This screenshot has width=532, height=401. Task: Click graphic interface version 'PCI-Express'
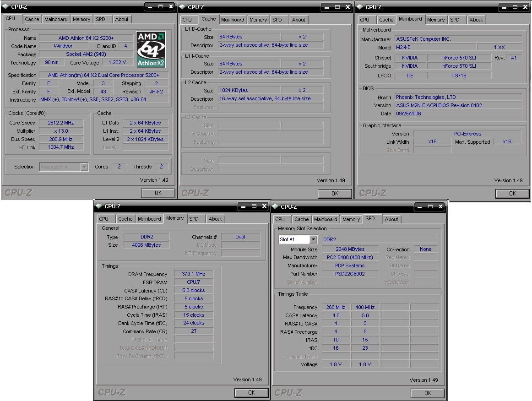[x=467, y=134]
